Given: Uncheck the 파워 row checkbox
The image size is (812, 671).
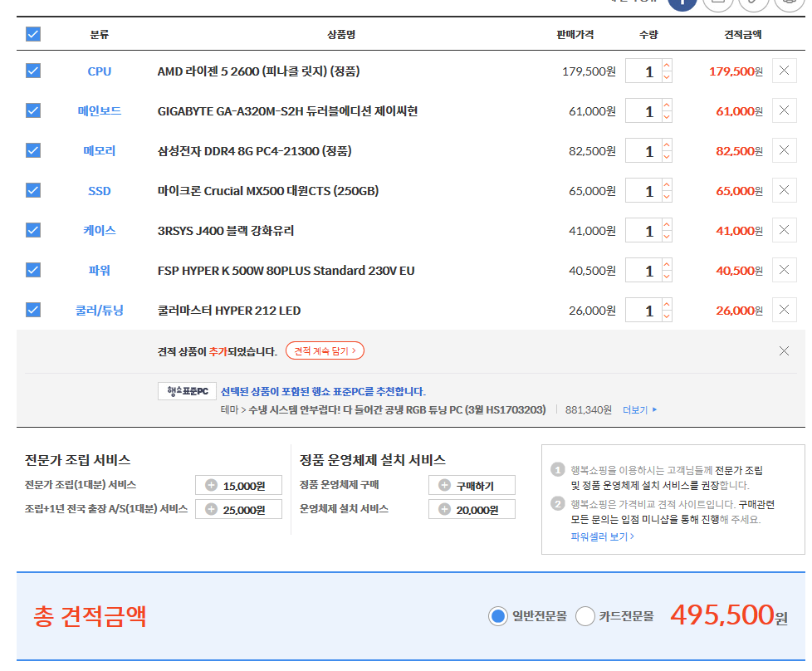Looking at the screenshot, I should pyautogui.click(x=33, y=271).
